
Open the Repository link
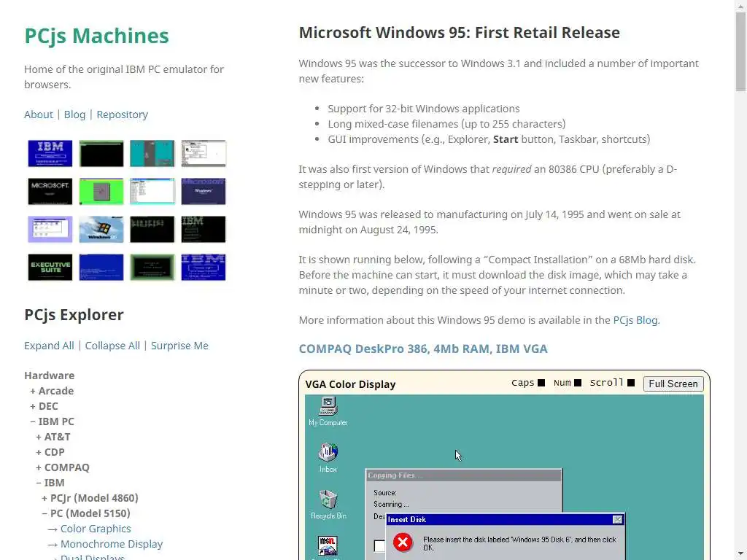click(123, 114)
